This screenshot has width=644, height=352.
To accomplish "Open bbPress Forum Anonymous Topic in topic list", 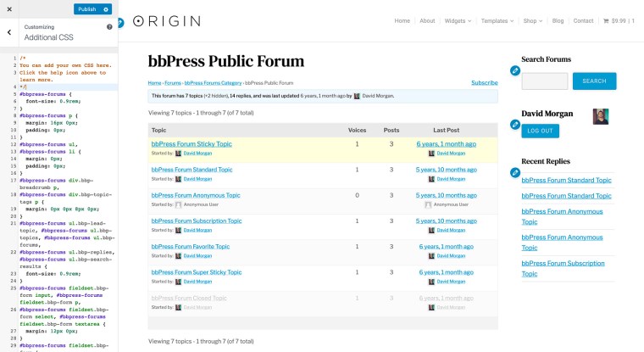I will 196,195.
